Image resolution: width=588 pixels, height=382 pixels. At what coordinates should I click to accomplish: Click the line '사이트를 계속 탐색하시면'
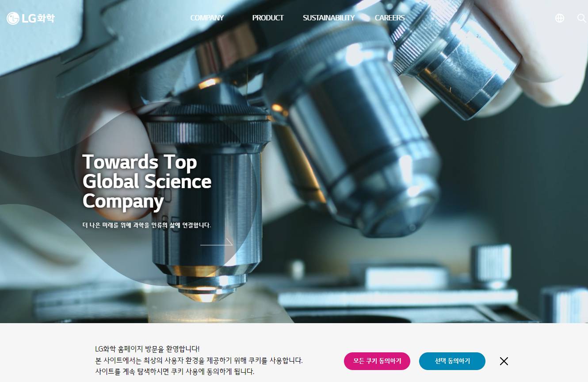(175, 372)
